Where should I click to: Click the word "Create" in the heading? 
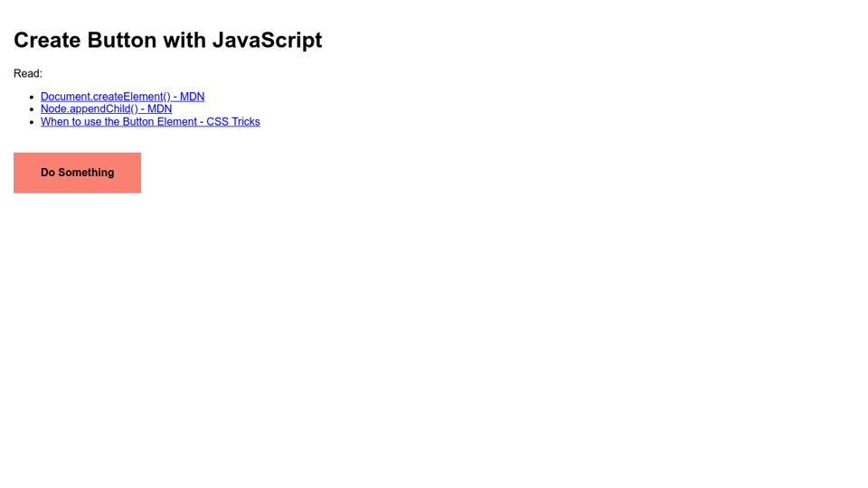coord(47,41)
